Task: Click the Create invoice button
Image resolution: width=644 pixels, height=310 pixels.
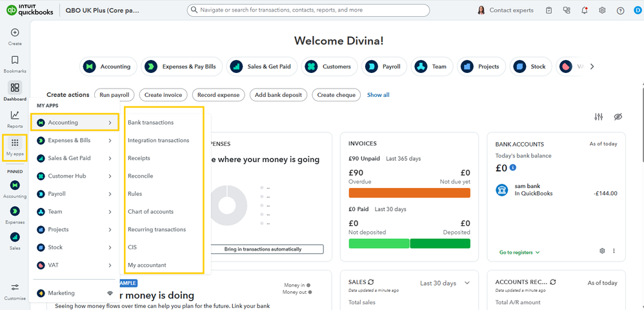Action: [x=163, y=95]
